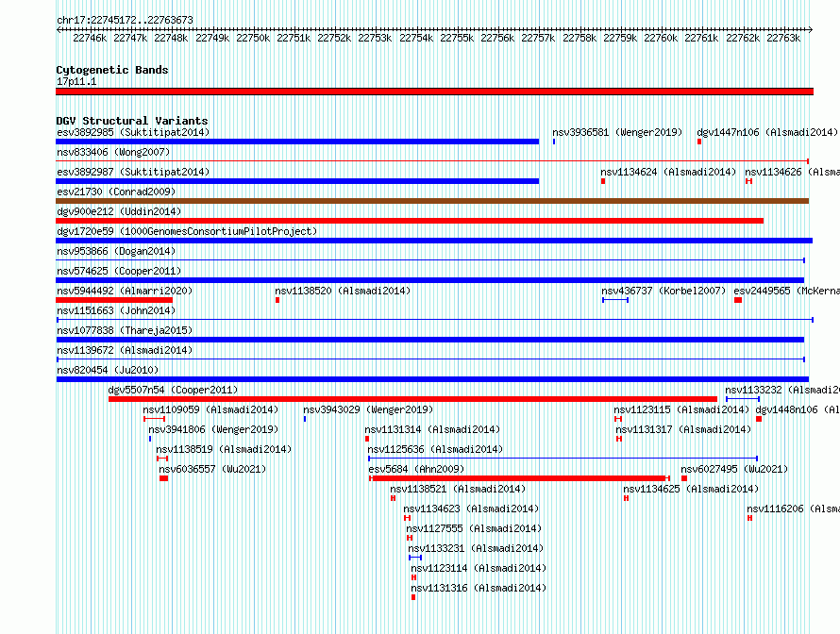The width and height of the screenshot is (840, 634).
Task: Select the nsv1138520 (Alsmadi2014) label
Action: (x=343, y=291)
